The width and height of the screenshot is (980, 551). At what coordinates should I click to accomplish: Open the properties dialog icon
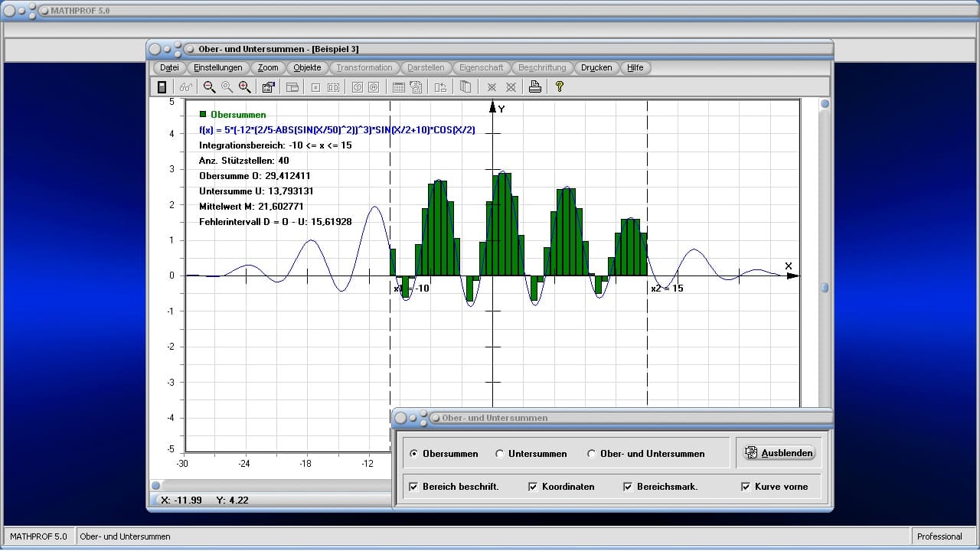268,87
